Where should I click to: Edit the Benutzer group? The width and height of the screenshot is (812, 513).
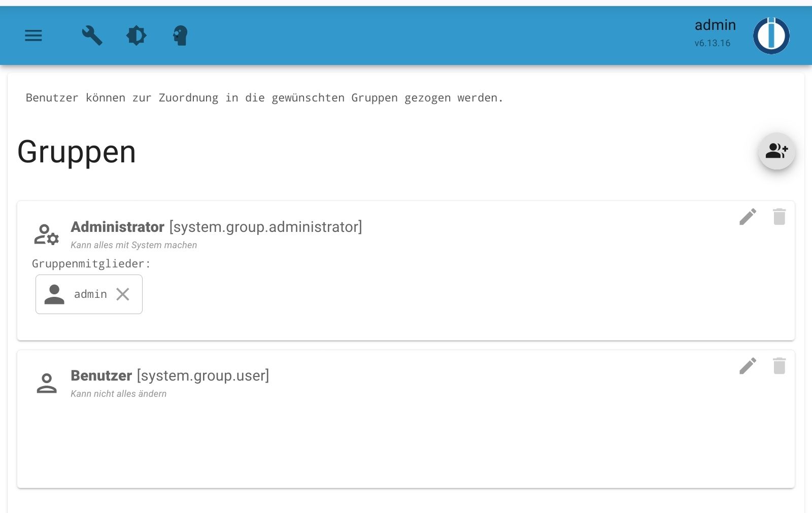[x=748, y=366]
